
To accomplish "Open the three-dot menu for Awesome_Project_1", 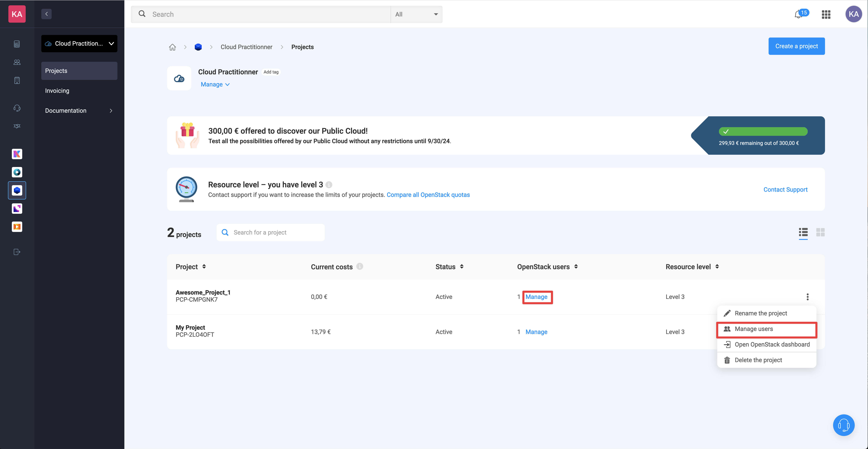I will point(808,297).
